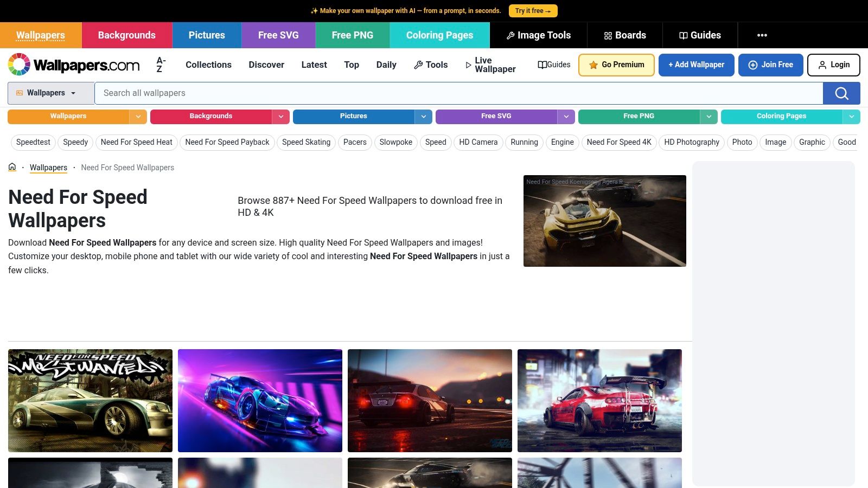
Task: Select the Need For Speed 4K tag
Action: pyautogui.click(x=619, y=142)
